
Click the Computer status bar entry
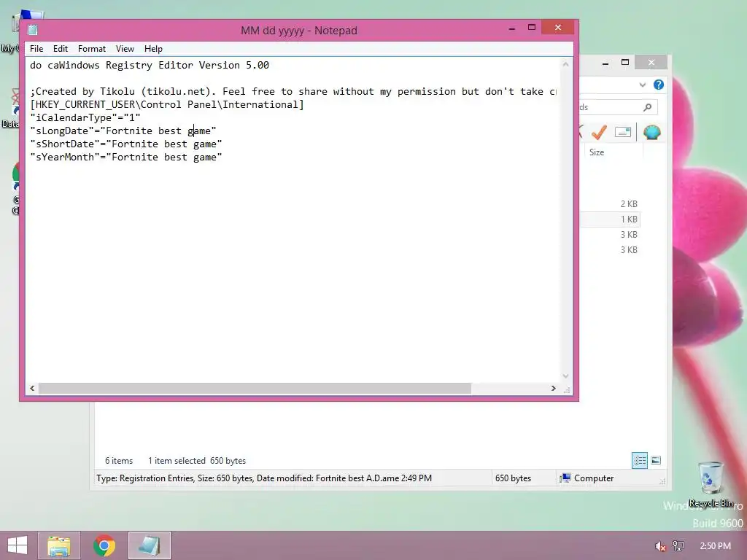587,478
